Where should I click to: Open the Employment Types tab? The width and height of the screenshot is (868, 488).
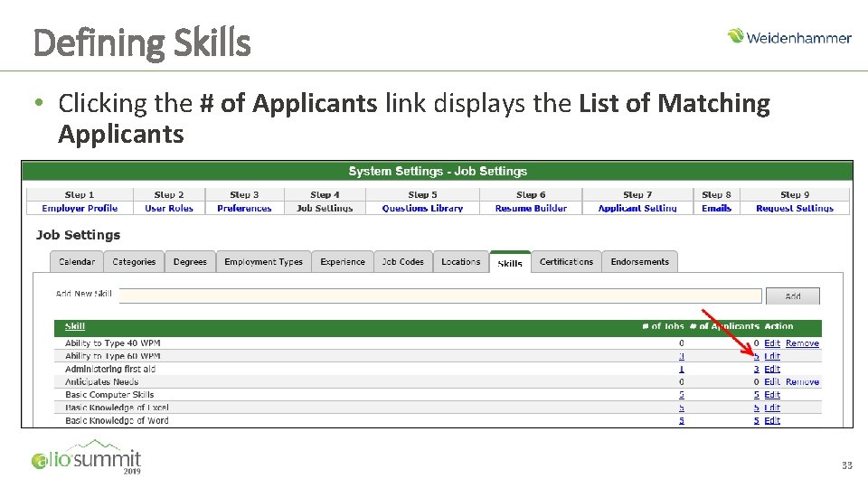[x=263, y=262]
